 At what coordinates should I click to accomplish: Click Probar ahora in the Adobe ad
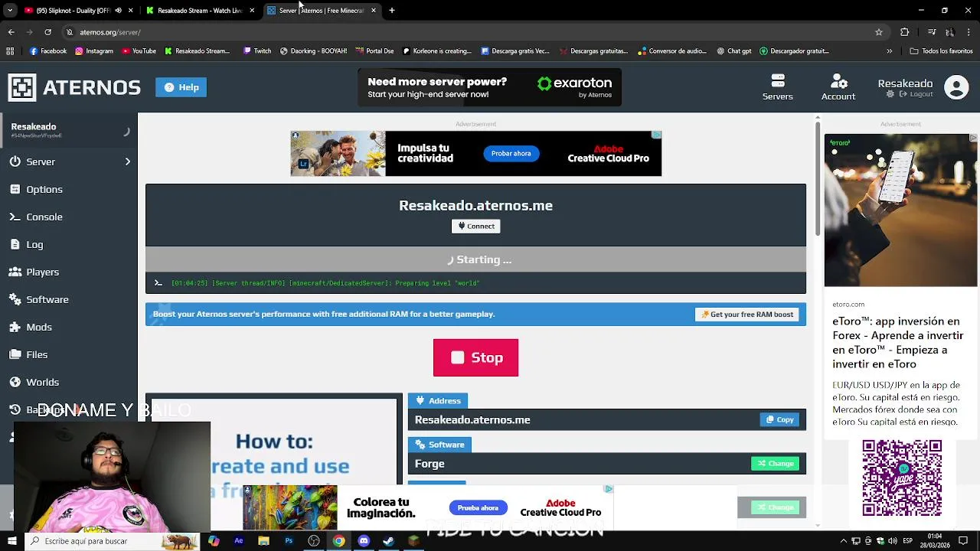point(511,153)
